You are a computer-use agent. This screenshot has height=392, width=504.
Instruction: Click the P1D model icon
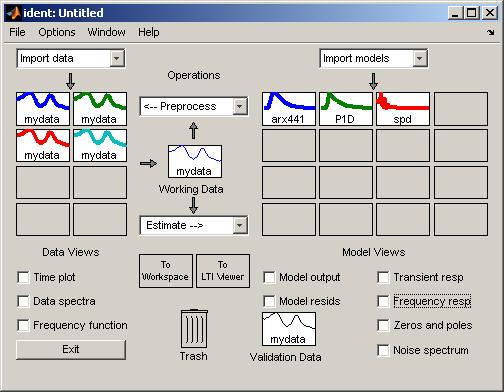tap(346, 109)
